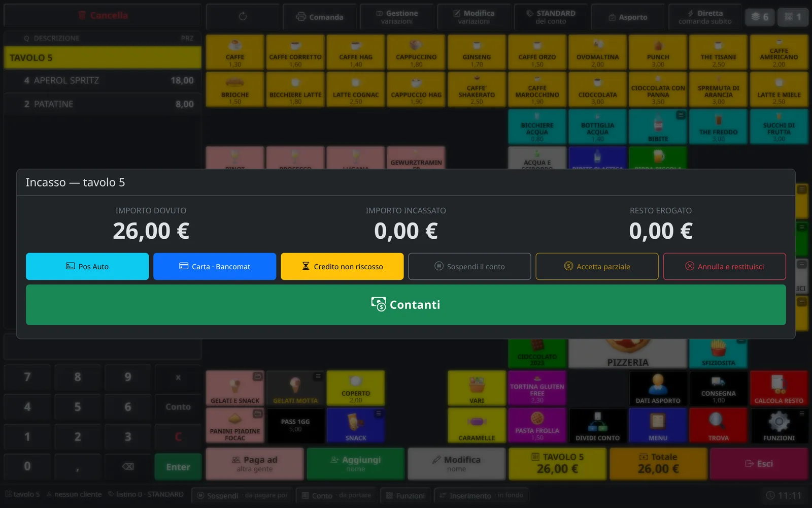Click Paga ad altra gente

(x=255, y=464)
